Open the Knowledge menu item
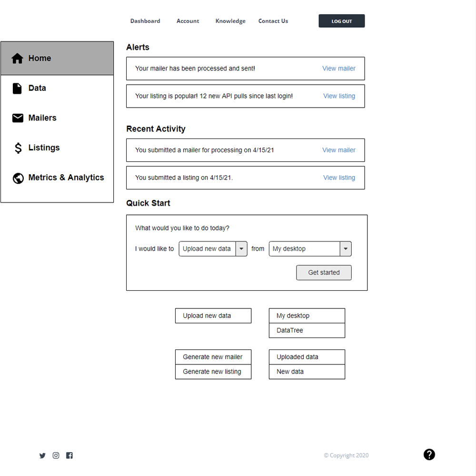This screenshot has width=476, height=476. tap(230, 21)
